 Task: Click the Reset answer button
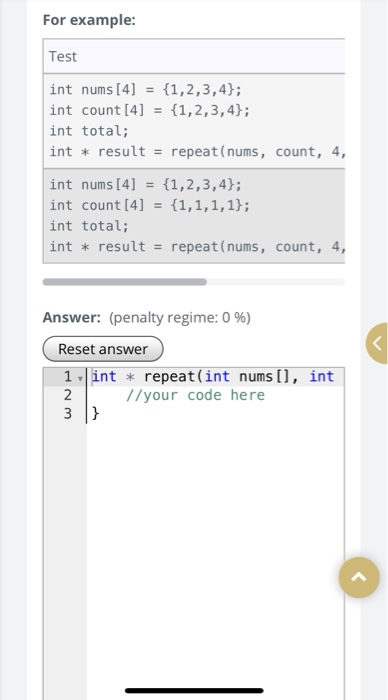pos(103,349)
